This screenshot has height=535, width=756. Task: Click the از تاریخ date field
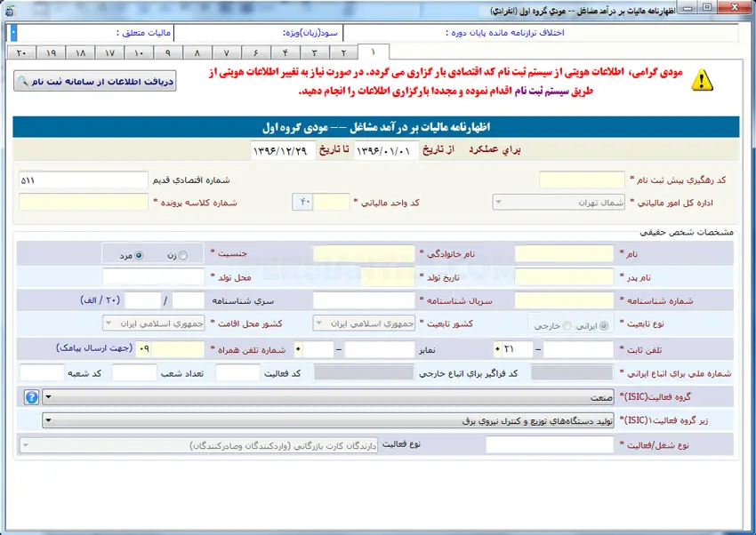(385, 151)
